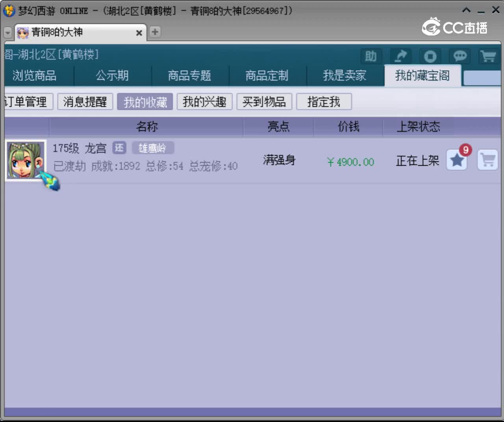Click the 龙宫 character avatar thumbnail
Image resolution: width=504 pixels, height=422 pixels.
pos(26,160)
